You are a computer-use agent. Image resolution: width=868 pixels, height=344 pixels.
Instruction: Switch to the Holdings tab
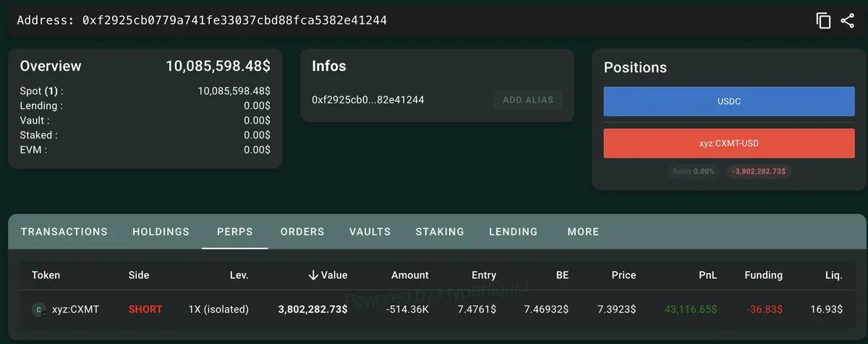click(x=161, y=232)
